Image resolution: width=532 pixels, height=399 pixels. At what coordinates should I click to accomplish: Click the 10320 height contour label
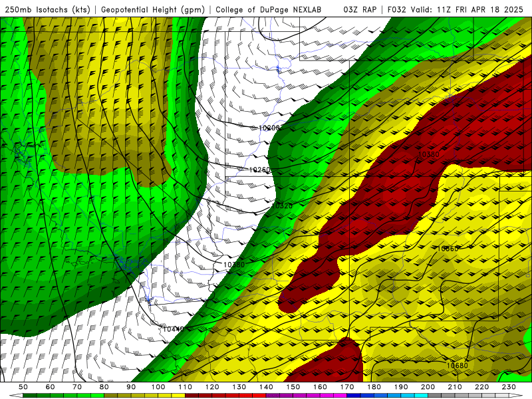[282, 206]
